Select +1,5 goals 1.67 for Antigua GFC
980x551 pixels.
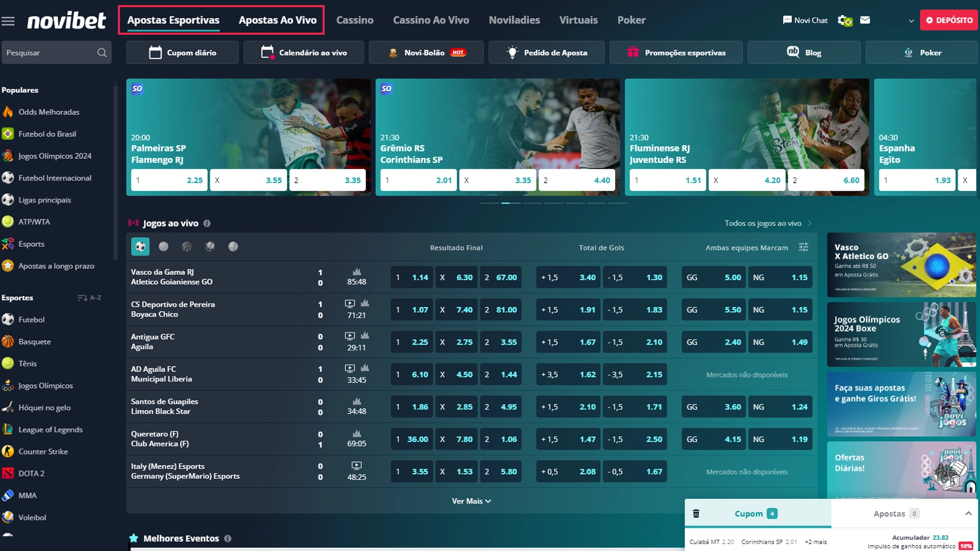point(568,342)
